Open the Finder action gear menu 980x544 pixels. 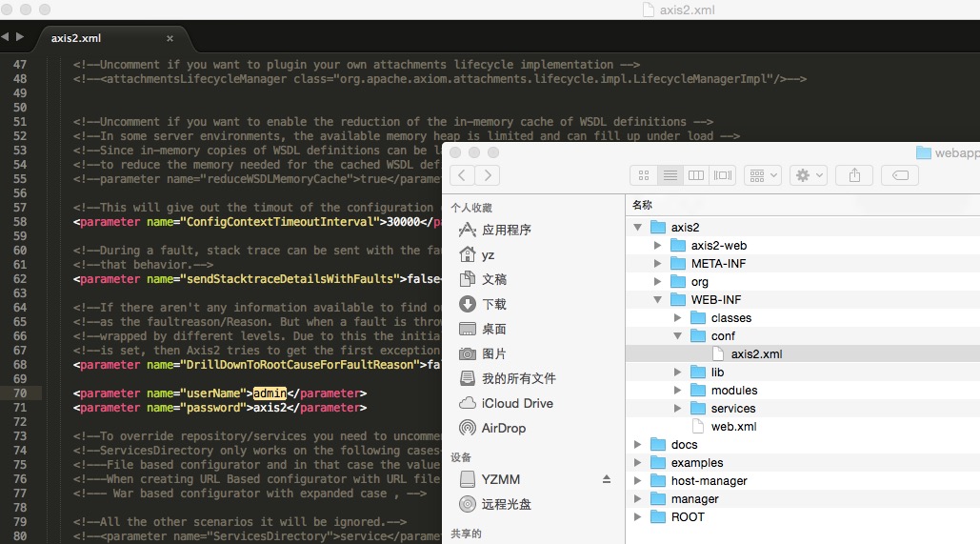pyautogui.click(x=809, y=175)
